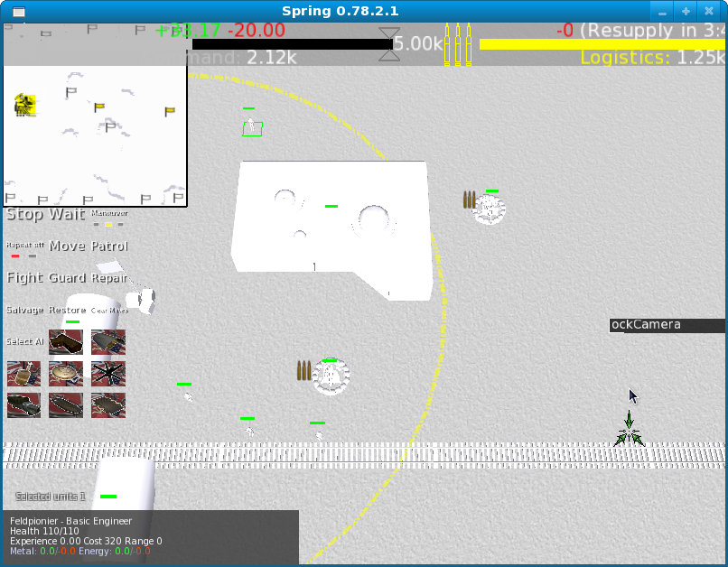Click the Resupply countdown text
The height and width of the screenshot is (567, 728).
point(652,31)
